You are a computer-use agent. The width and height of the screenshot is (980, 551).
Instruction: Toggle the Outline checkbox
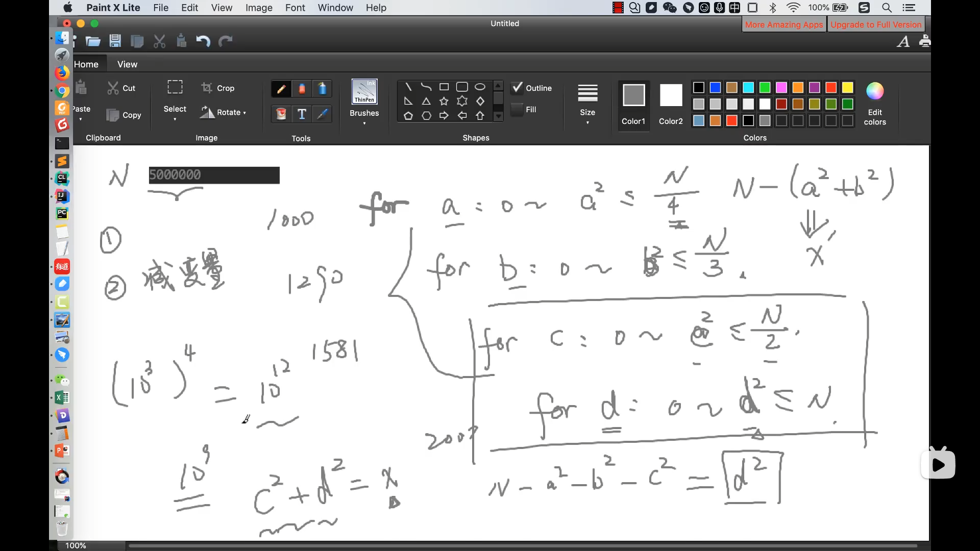(x=518, y=88)
